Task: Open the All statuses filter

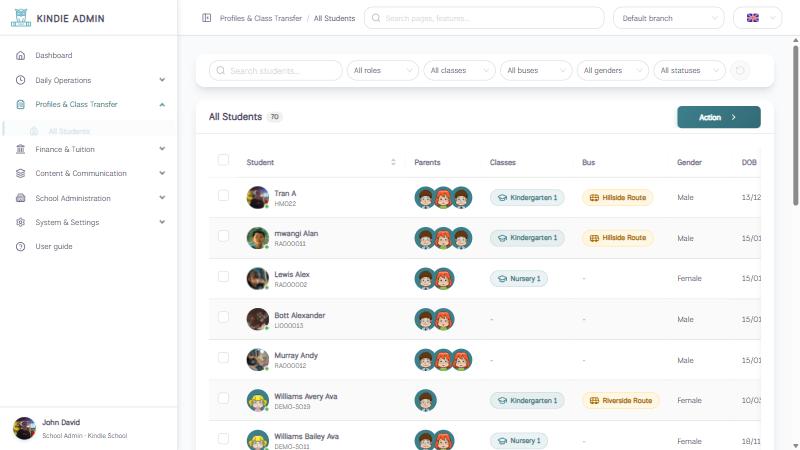Action: point(689,70)
